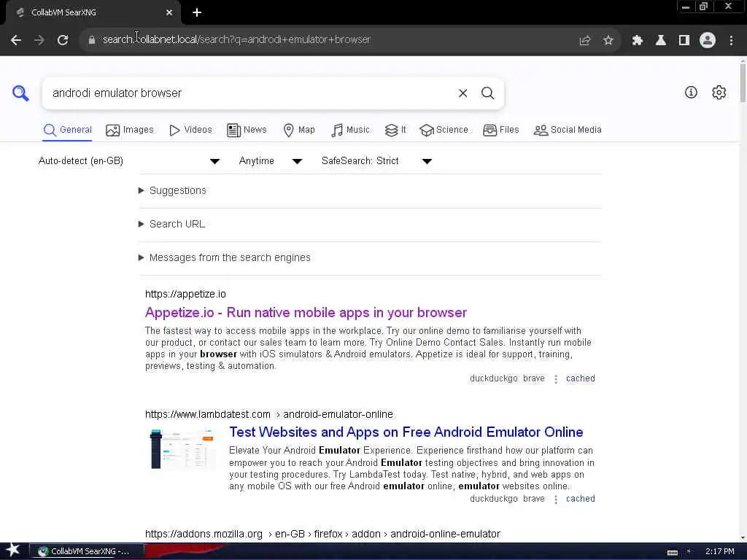Switch to the Images category tab
The height and width of the screenshot is (560, 747).
click(x=130, y=130)
